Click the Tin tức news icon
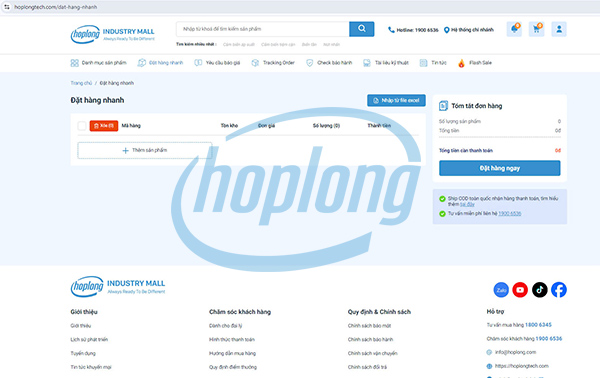The image size is (600, 378). 423,63
